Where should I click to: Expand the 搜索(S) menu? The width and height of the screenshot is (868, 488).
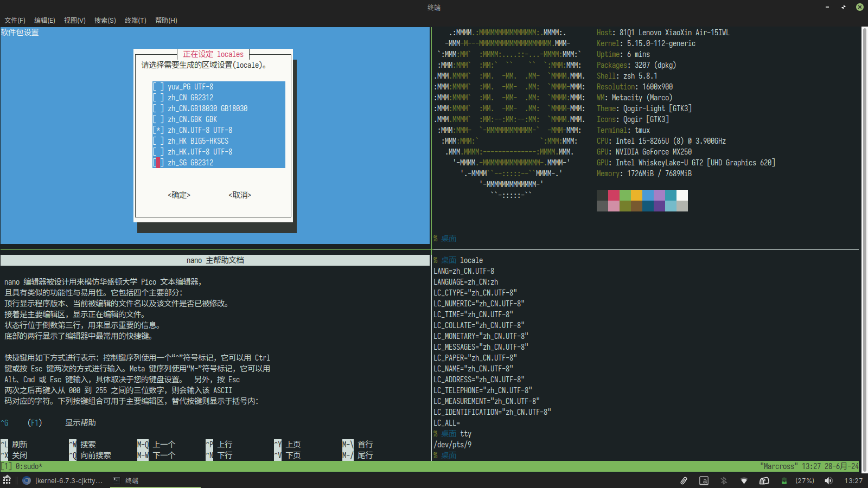[105, 21]
